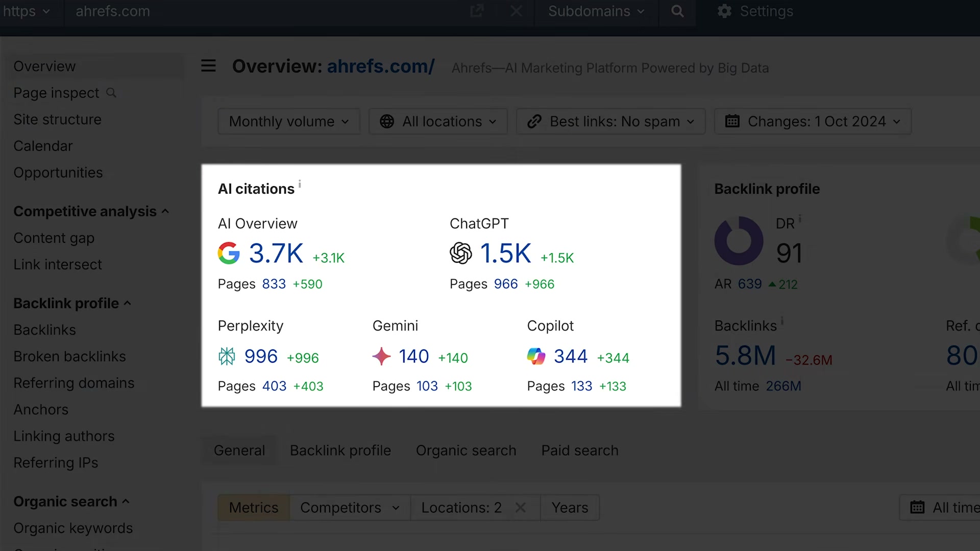
Task: Collapse the Organic search sidebar section
Action: [71, 502]
